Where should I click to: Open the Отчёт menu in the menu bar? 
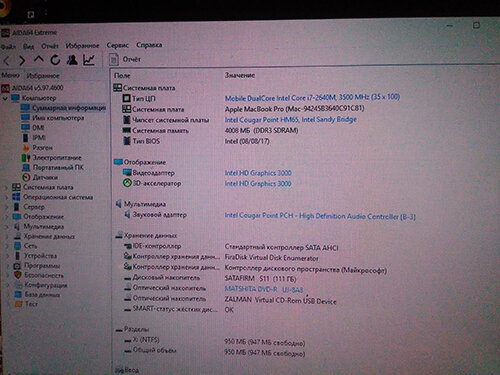(50, 46)
